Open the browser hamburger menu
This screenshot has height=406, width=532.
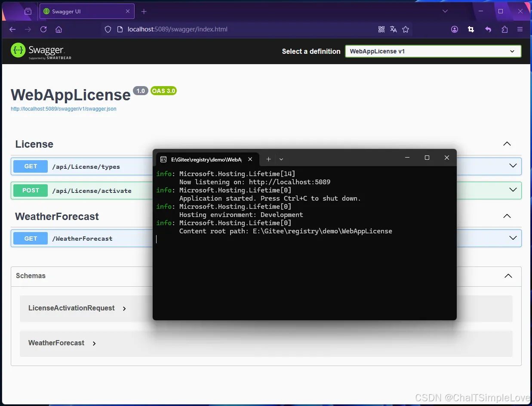(x=520, y=29)
